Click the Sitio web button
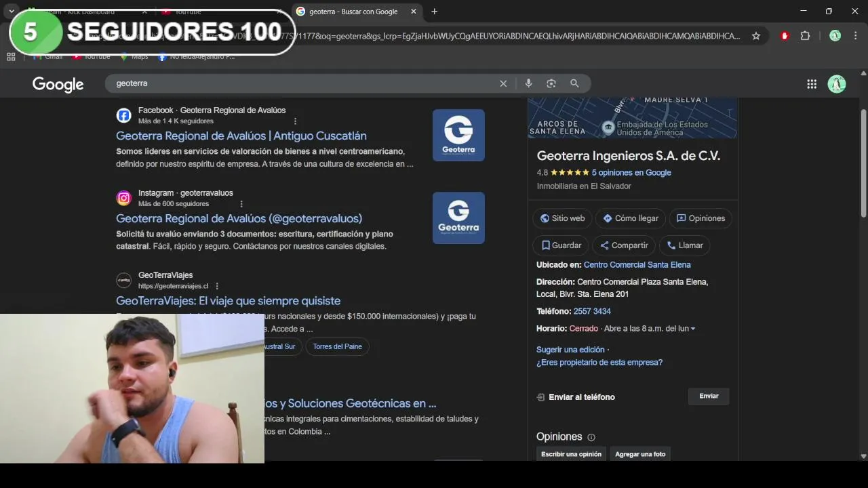Screen dimensions: 868x488 (x=562, y=218)
